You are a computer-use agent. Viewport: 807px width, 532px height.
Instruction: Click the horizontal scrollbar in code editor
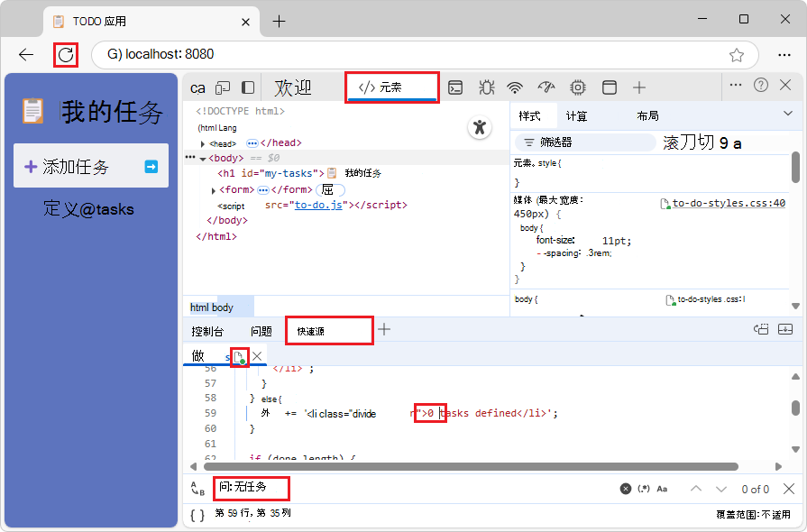coord(469,466)
